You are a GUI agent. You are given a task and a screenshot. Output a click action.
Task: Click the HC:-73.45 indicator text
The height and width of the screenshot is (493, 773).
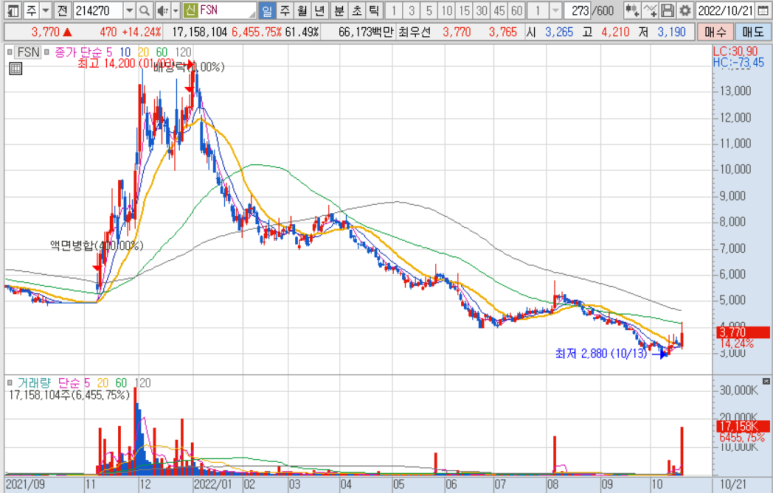tap(738, 62)
